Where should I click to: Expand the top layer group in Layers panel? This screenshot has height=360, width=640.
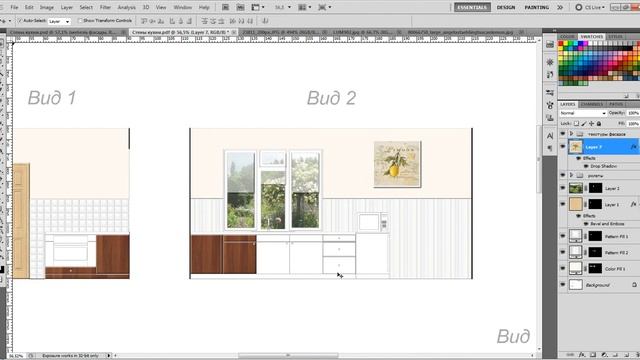coord(571,134)
